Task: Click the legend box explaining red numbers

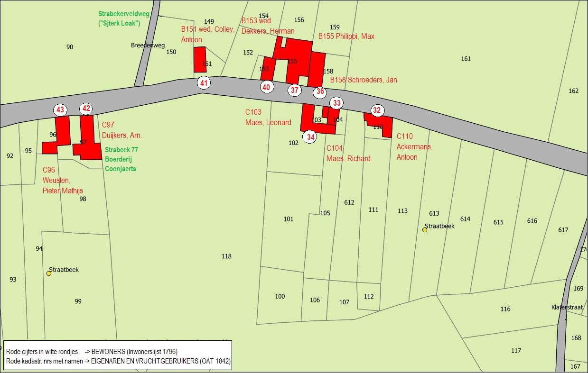Action: 118,356
